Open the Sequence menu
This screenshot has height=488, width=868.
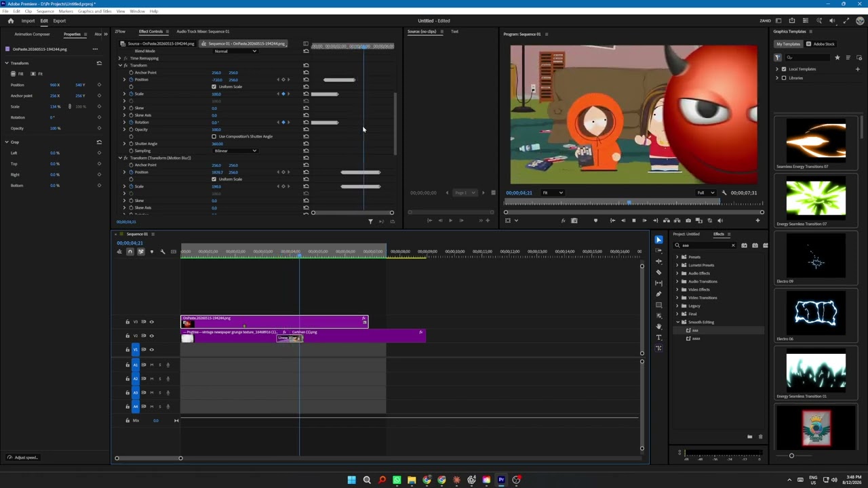[45, 12]
